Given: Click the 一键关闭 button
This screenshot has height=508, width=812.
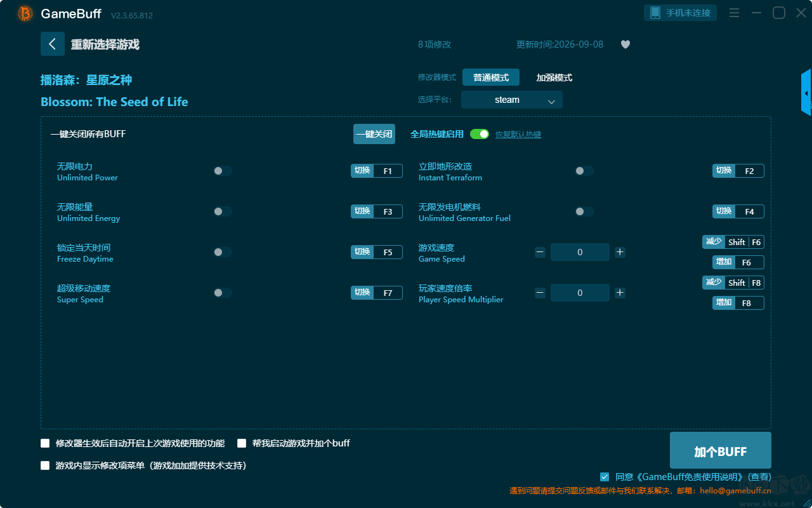Looking at the screenshot, I should pos(374,134).
